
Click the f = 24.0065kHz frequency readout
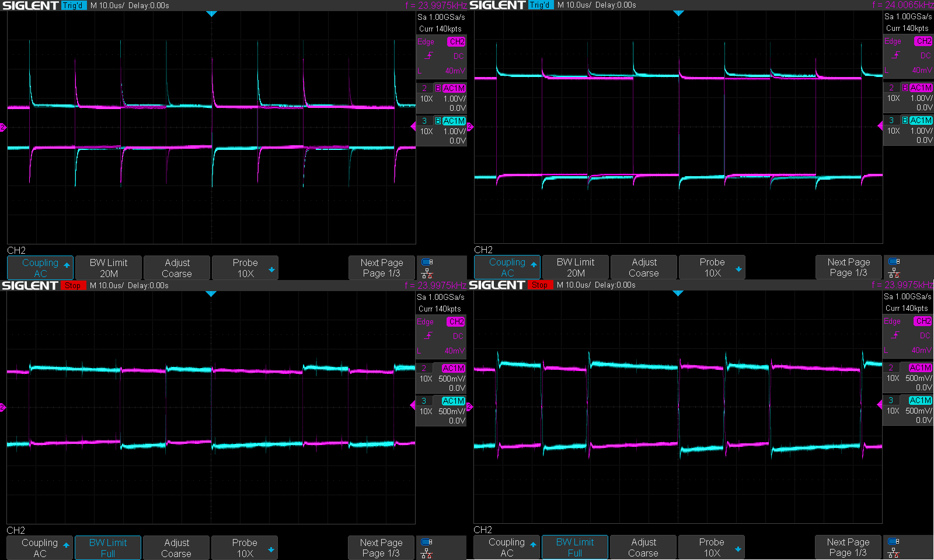point(902,5)
